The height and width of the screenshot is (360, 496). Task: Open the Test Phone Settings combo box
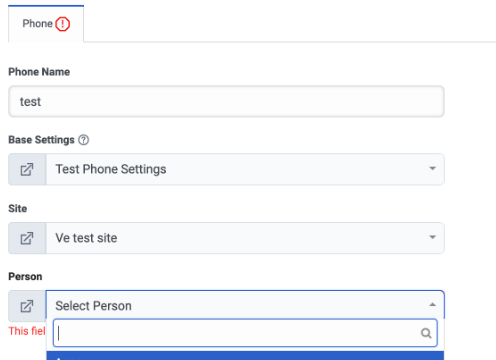(x=245, y=169)
